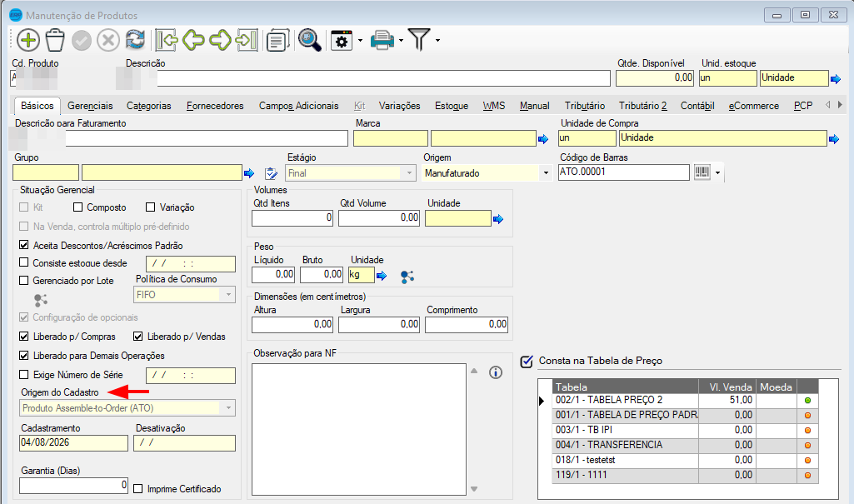Switch to the Estoque tab
The image size is (854, 504).
[x=452, y=106]
